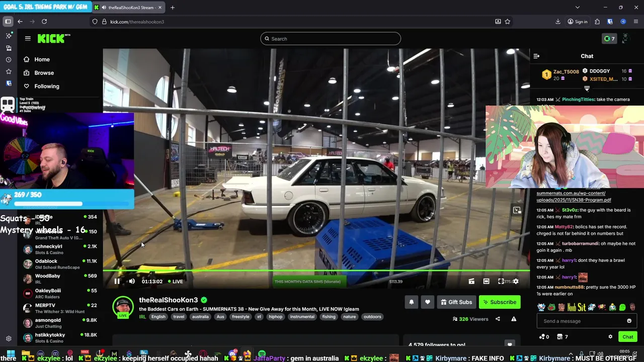Reload the page
Image resolution: width=644 pixels, height=362 pixels.
point(44,22)
